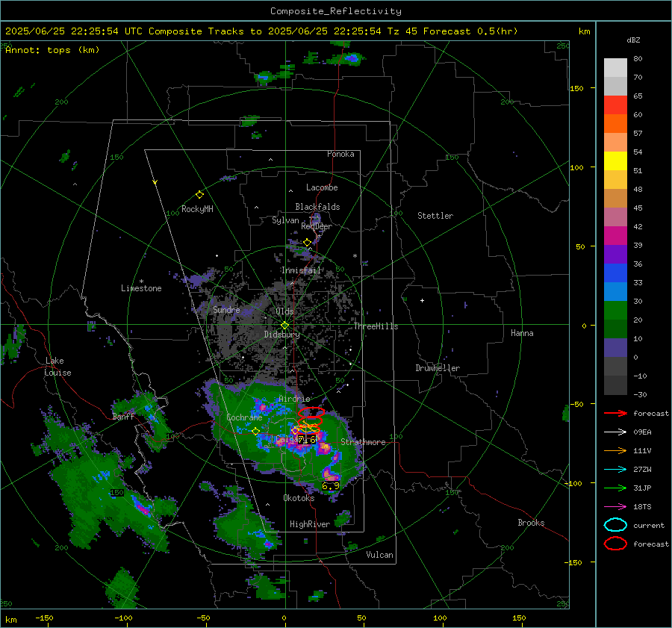Click the Airdrie city label
This screenshot has width=672, height=628.
click(x=294, y=399)
